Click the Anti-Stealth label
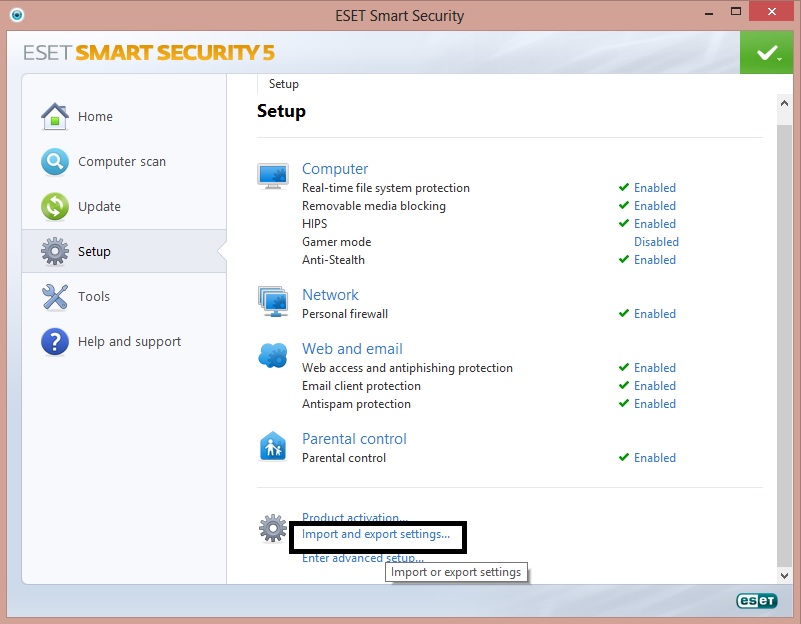 (333, 260)
